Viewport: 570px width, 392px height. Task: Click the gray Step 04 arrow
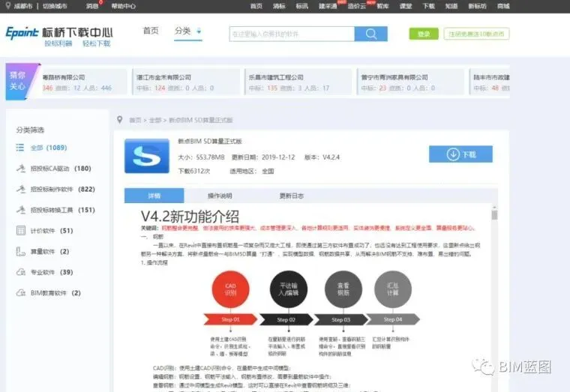393,319
